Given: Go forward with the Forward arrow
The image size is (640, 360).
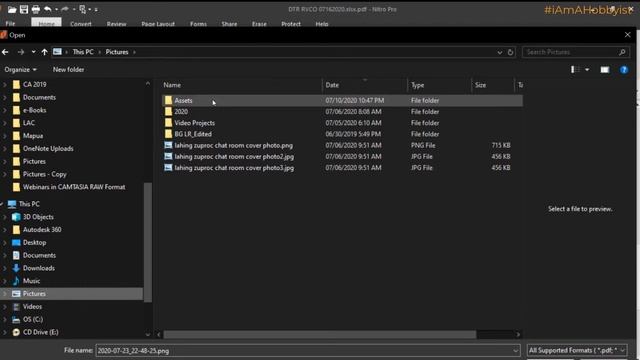Looking at the screenshot, I should click(x=21, y=52).
